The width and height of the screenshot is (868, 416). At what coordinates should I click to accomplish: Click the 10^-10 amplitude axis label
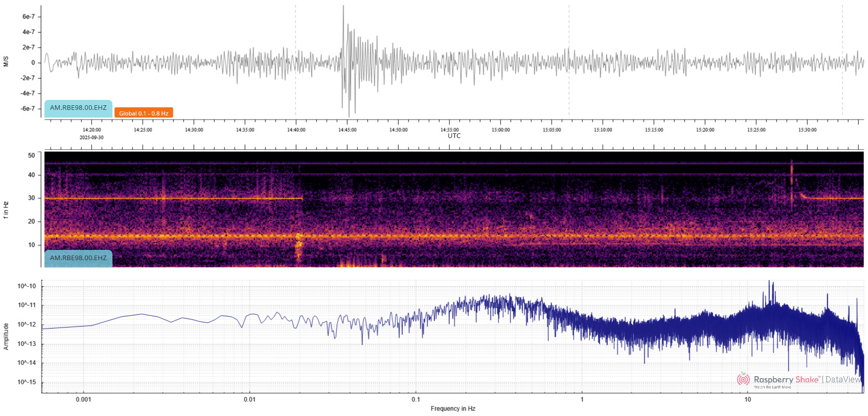27,286
